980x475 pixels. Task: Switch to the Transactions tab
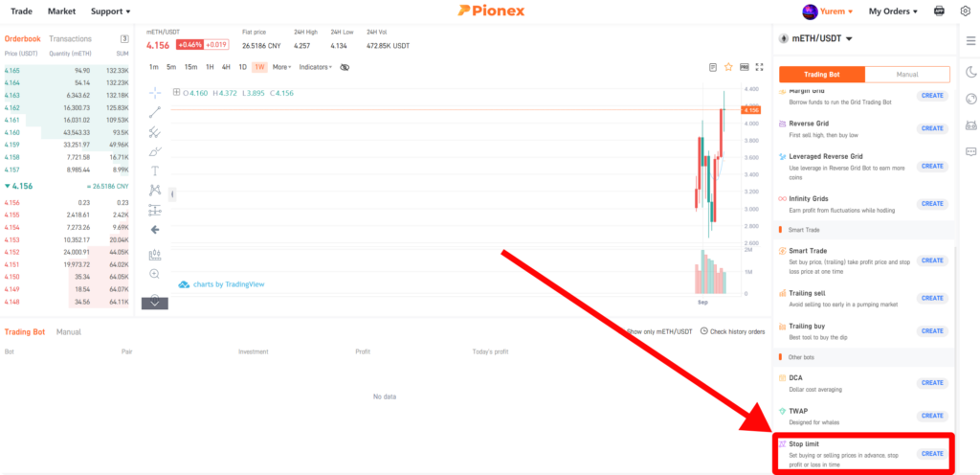click(x=70, y=38)
